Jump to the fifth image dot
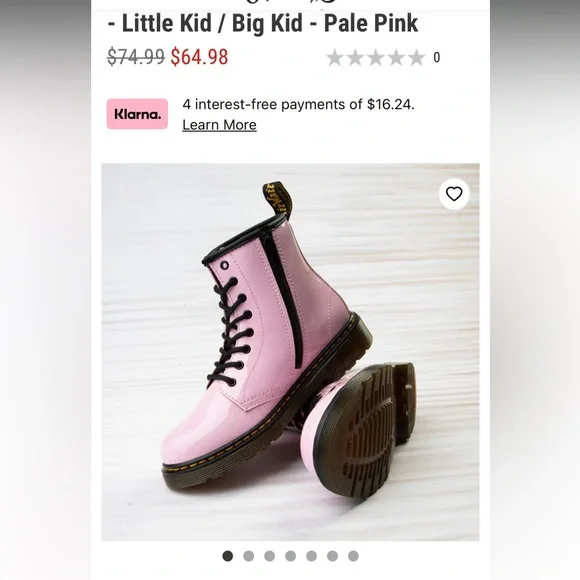The width and height of the screenshot is (580, 580). point(311,556)
